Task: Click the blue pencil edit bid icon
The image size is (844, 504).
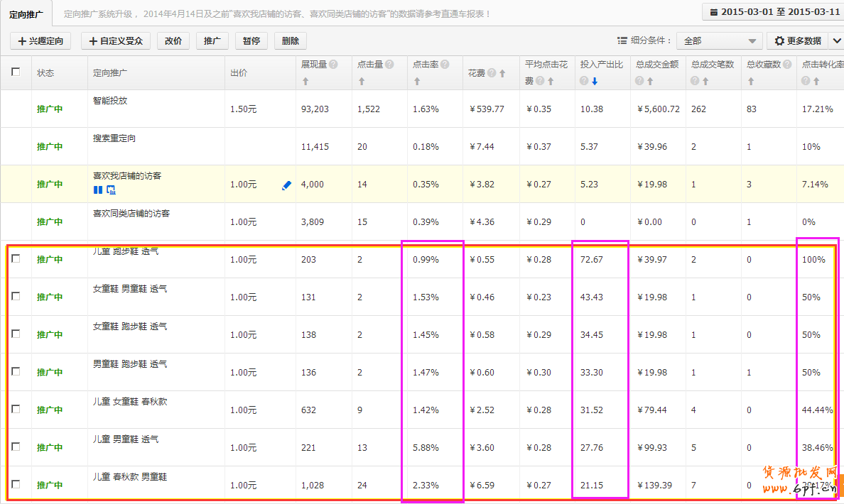Action: tap(287, 185)
